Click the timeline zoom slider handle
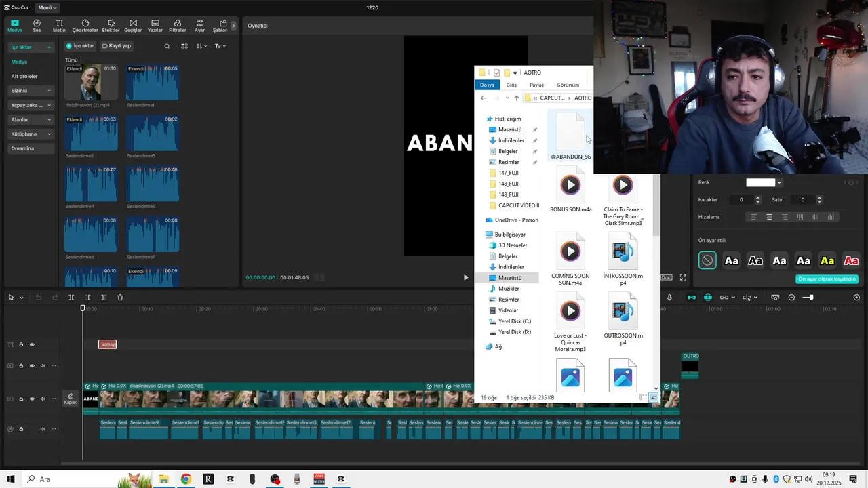This screenshot has width=868, height=488. (810, 298)
